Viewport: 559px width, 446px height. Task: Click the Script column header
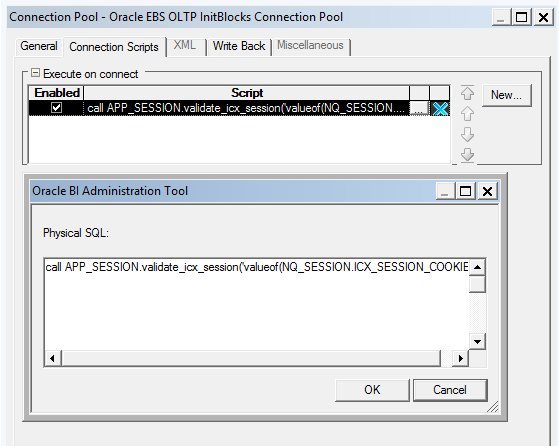pos(247,93)
